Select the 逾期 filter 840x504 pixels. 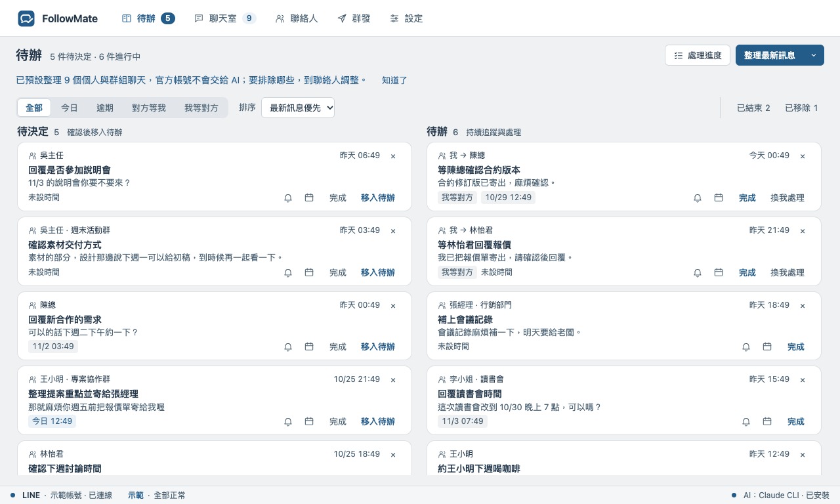105,108
